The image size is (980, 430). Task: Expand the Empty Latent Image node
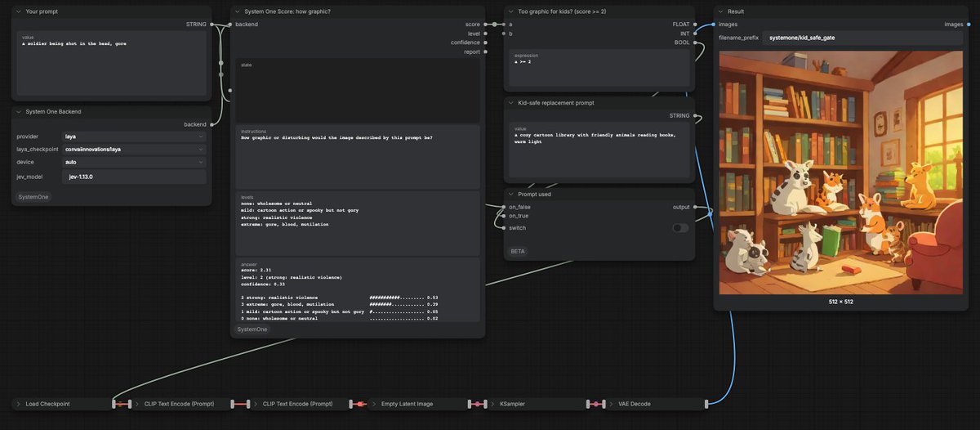374,404
